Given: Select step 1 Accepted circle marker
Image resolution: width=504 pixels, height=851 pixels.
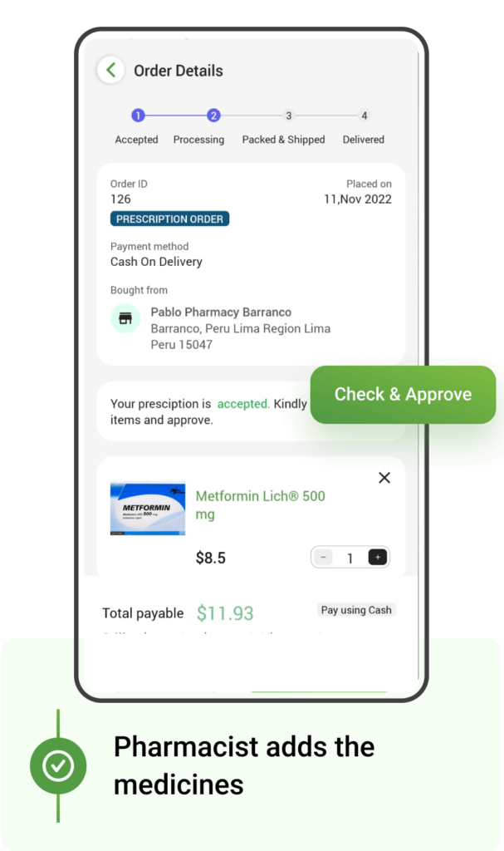Looking at the screenshot, I should [x=138, y=116].
